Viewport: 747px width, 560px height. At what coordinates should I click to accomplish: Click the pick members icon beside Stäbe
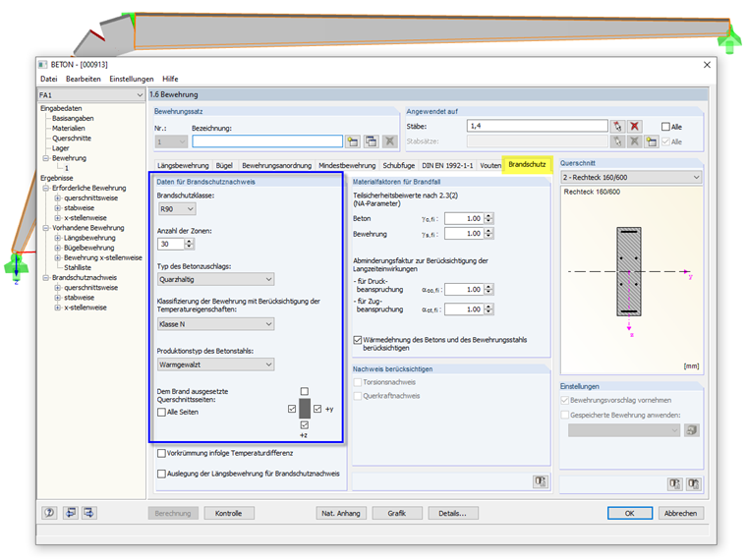coord(617,126)
